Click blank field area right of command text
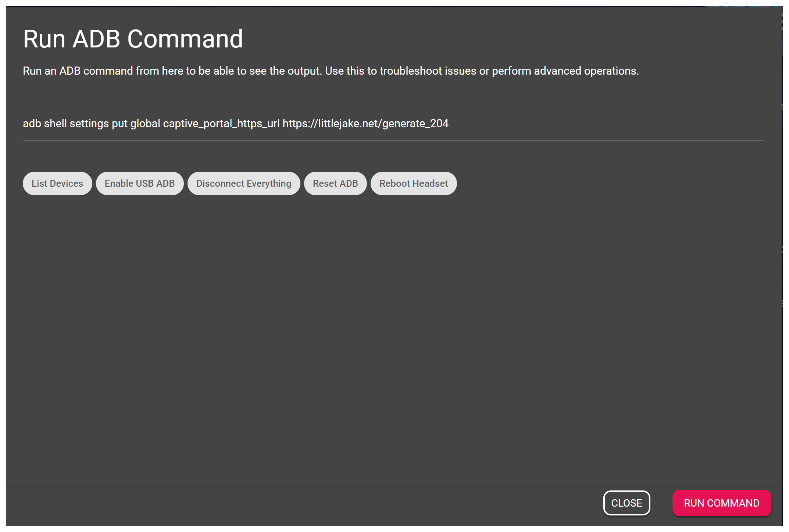 click(x=607, y=124)
